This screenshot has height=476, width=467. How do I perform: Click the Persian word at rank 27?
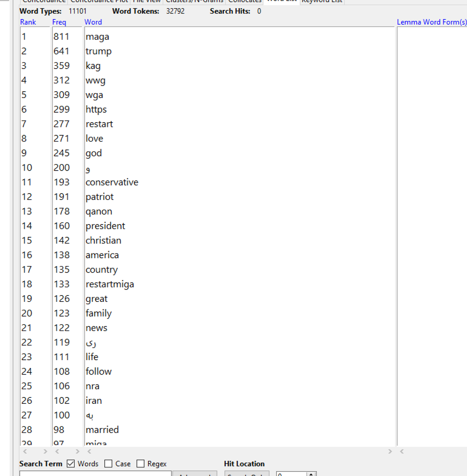(90, 416)
